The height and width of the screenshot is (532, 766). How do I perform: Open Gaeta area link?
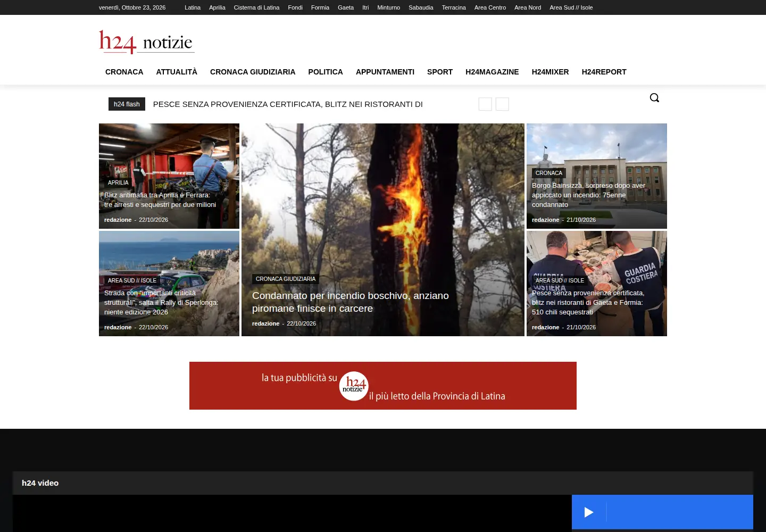346,7
